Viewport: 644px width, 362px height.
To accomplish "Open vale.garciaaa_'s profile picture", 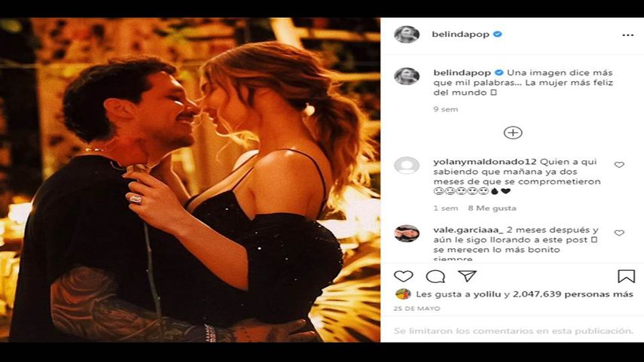I will tap(407, 233).
